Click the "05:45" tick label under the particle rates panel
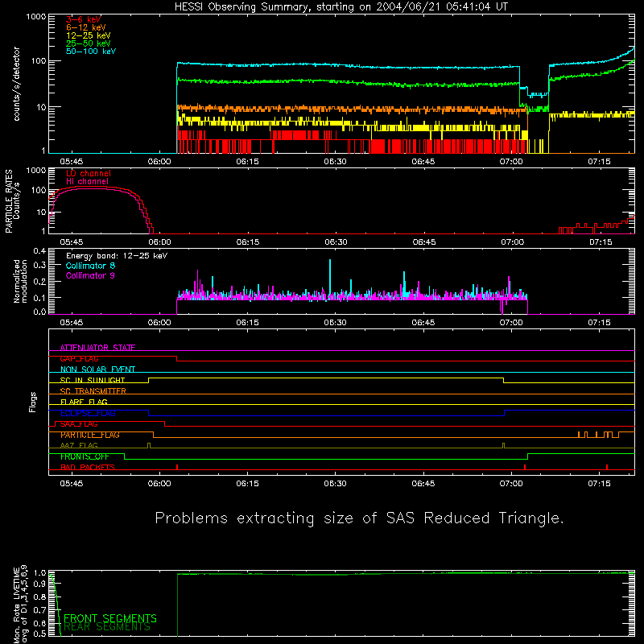This screenshot has width=644, height=644. pos(72,242)
